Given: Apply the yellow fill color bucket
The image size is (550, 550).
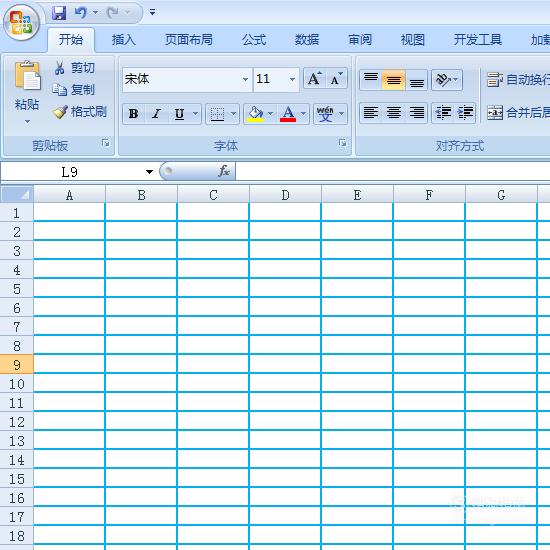Looking at the screenshot, I should pos(255,114).
